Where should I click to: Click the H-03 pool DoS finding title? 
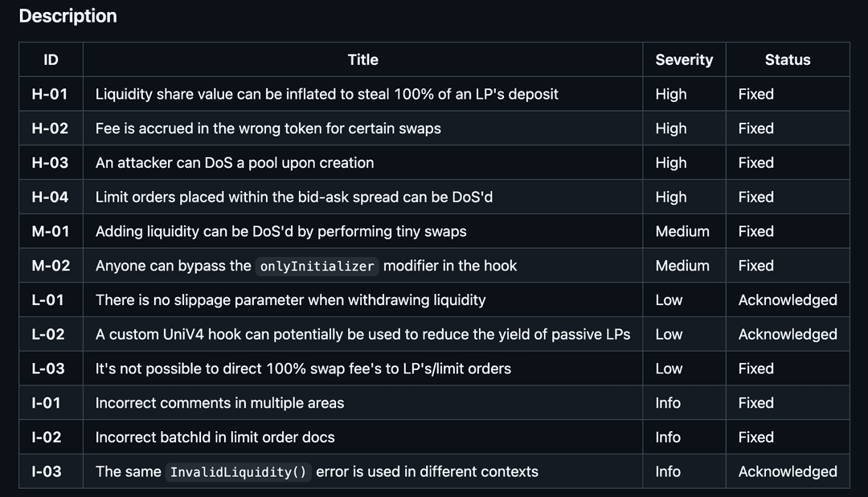coord(235,163)
